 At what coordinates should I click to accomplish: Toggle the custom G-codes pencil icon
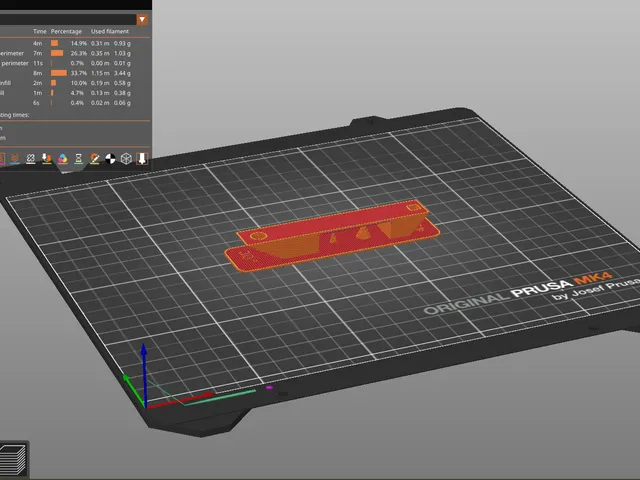(x=94, y=158)
